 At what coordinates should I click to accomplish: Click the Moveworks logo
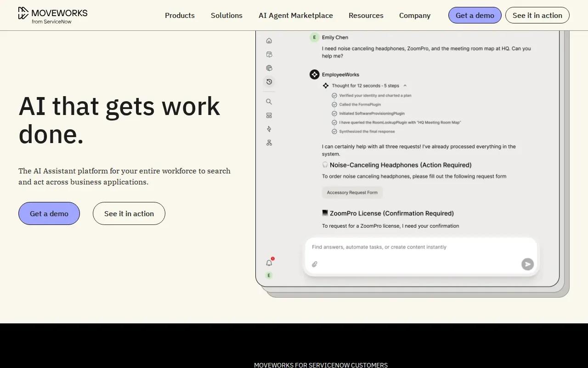pyautogui.click(x=53, y=15)
